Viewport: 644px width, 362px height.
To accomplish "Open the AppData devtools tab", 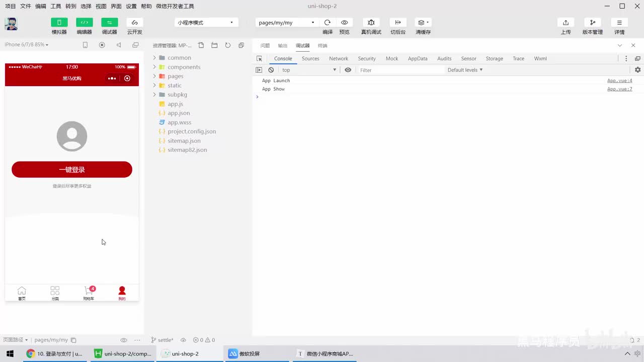I will click(x=418, y=58).
